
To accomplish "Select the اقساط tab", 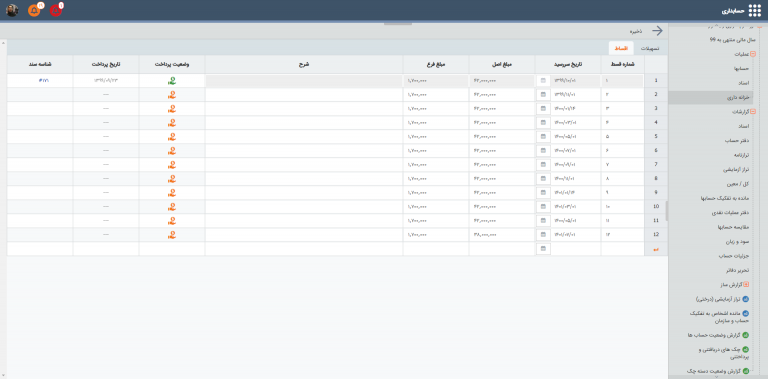I will pyautogui.click(x=621, y=48).
